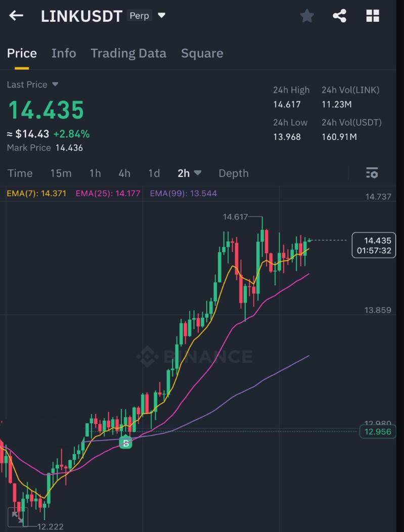Screen dimensions: 404x532
Task: Select the 1d interval
Action: (x=154, y=173)
